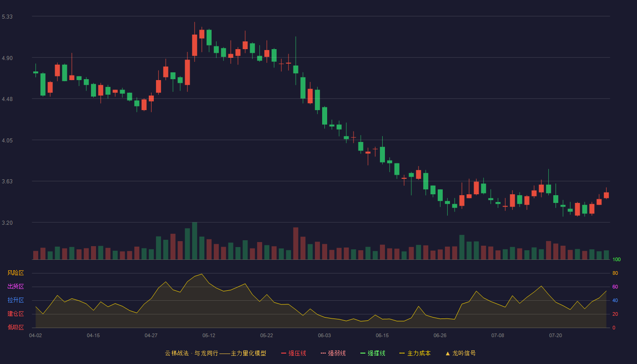Click the 07-20 date label
The image size is (637, 364).
pyautogui.click(x=556, y=335)
